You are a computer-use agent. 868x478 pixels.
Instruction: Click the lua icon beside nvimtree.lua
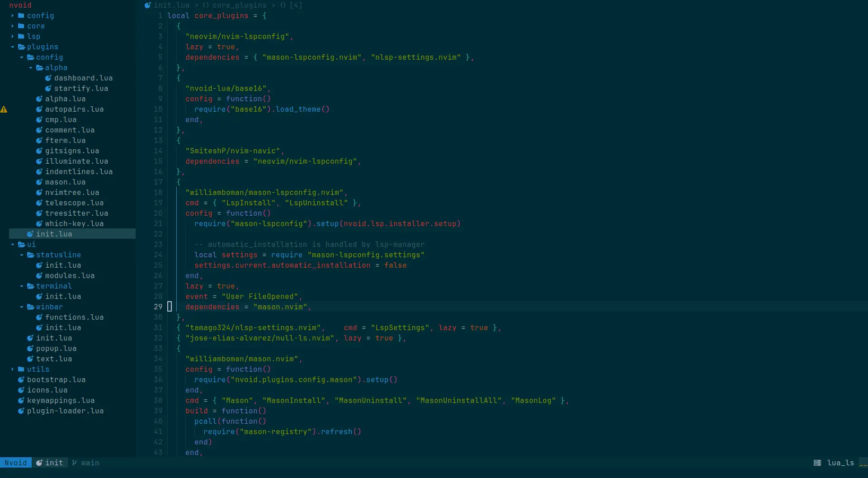click(x=39, y=193)
